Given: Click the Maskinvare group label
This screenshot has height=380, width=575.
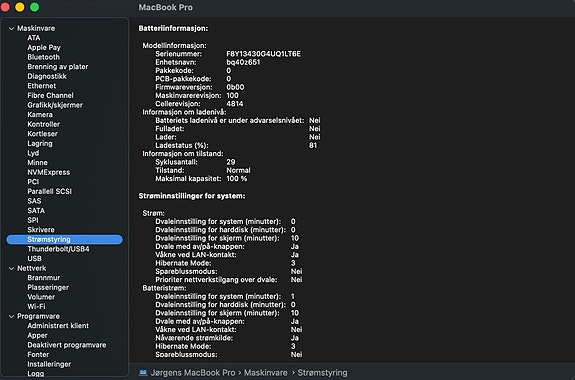Looking at the screenshot, I should (36, 28).
